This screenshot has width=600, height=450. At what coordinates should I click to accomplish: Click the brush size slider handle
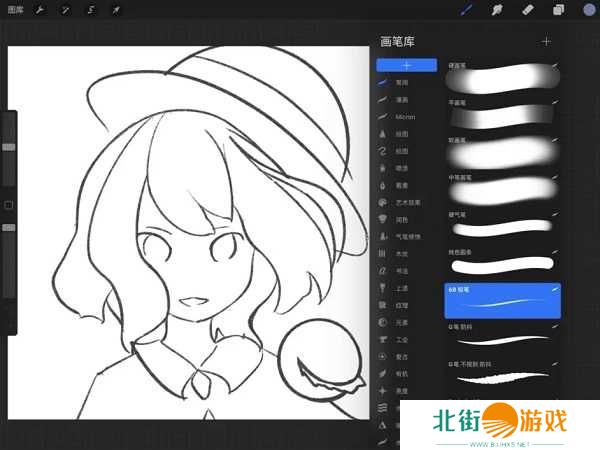coord(9,146)
